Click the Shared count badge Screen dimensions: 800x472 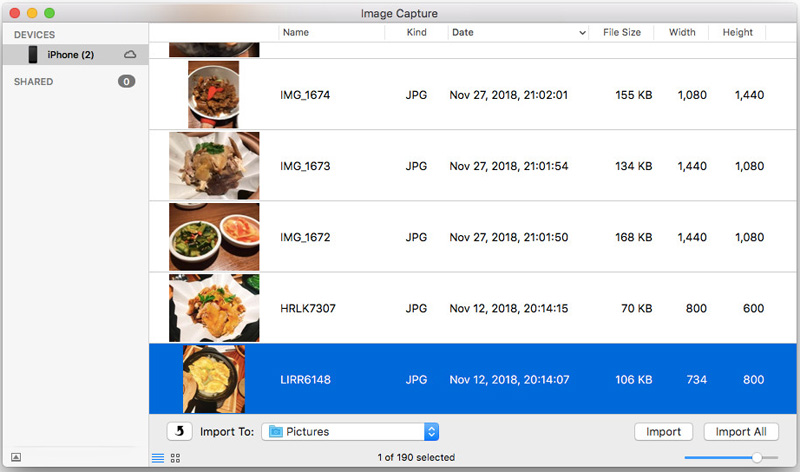click(126, 81)
